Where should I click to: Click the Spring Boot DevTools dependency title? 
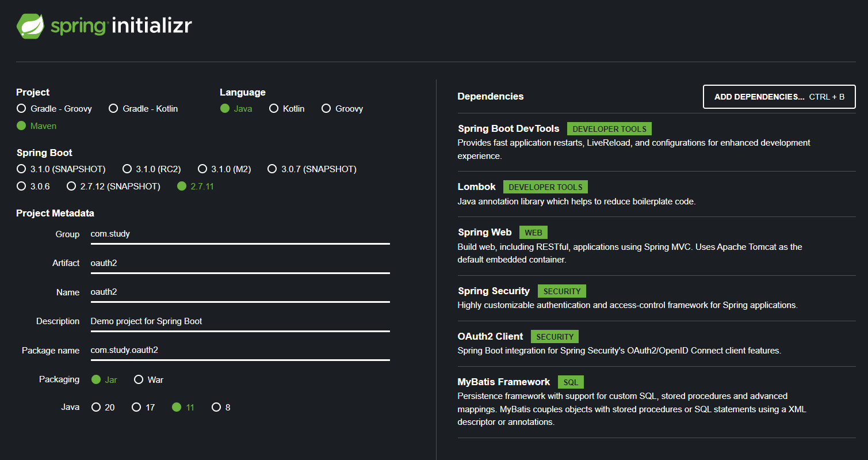pyautogui.click(x=508, y=129)
